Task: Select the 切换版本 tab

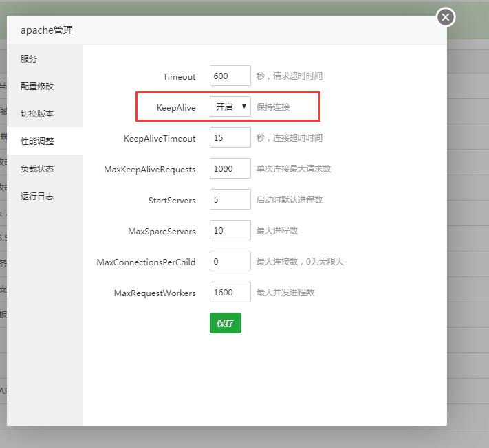Action: point(45,113)
